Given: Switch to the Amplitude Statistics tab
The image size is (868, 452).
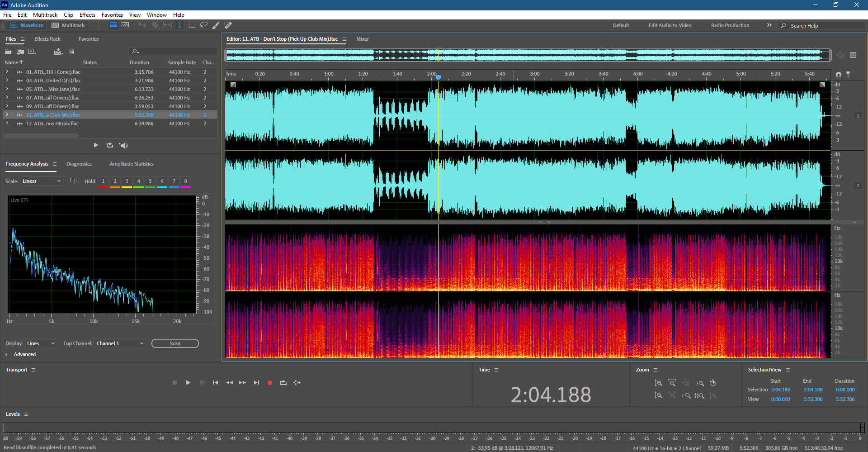Looking at the screenshot, I should (x=132, y=164).
